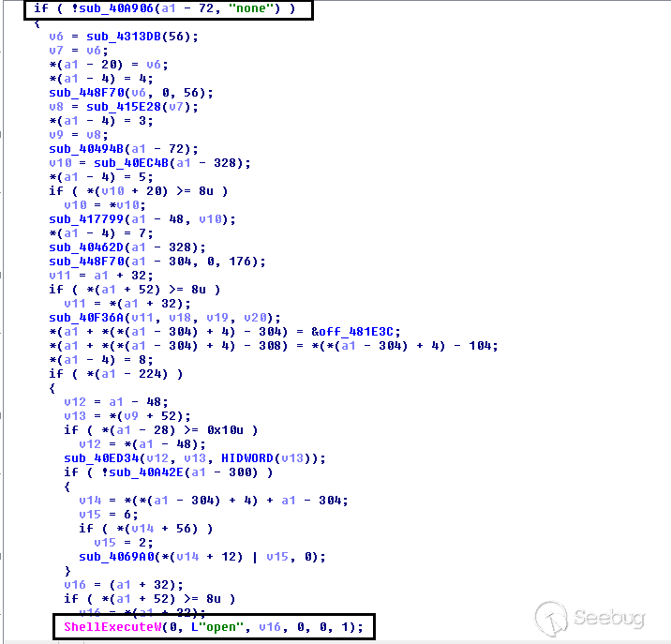Click 'if ( *(a1 - 224) )' condition

(116, 374)
